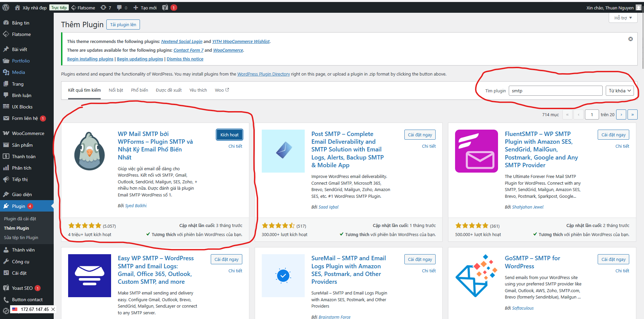The height and width of the screenshot is (319, 644).
Task: Switch to the Phổ biến tab
Action: click(139, 90)
